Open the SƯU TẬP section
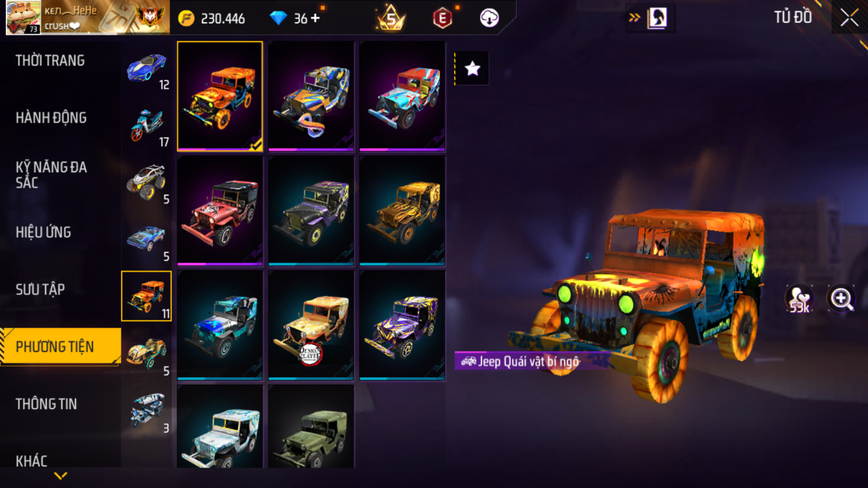 (40, 289)
